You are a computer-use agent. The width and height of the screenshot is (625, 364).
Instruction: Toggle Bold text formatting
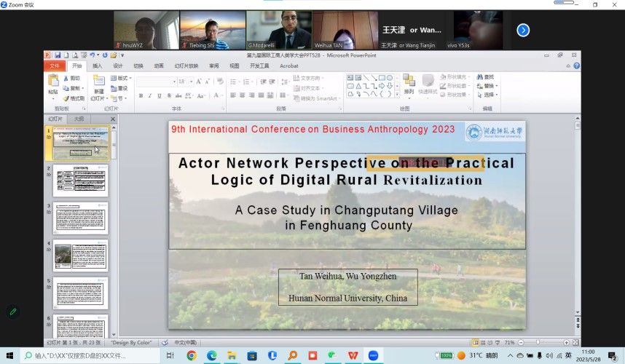click(140, 95)
